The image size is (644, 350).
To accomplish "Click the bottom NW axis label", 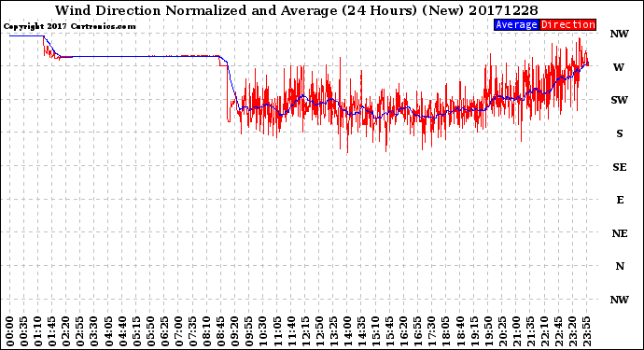I will (619, 300).
